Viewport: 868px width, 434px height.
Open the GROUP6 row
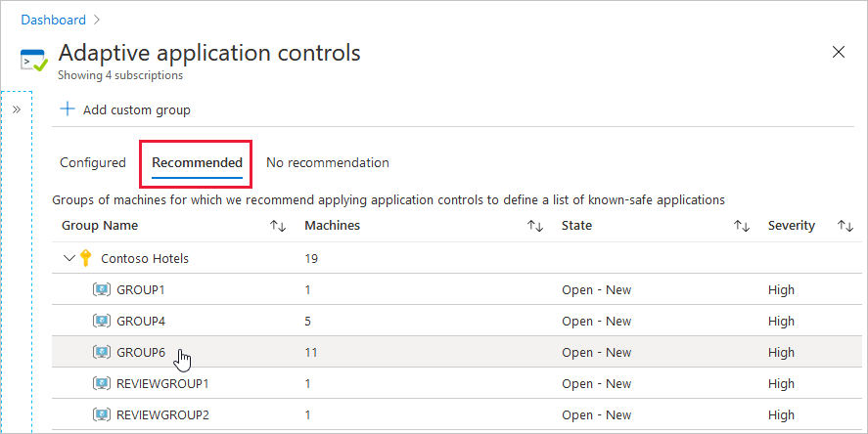point(141,353)
